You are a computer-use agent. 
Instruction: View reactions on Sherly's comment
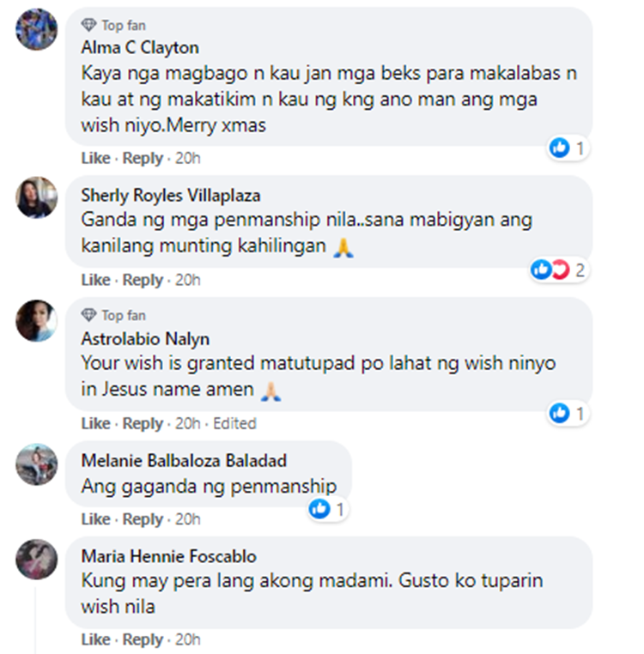[x=558, y=269]
